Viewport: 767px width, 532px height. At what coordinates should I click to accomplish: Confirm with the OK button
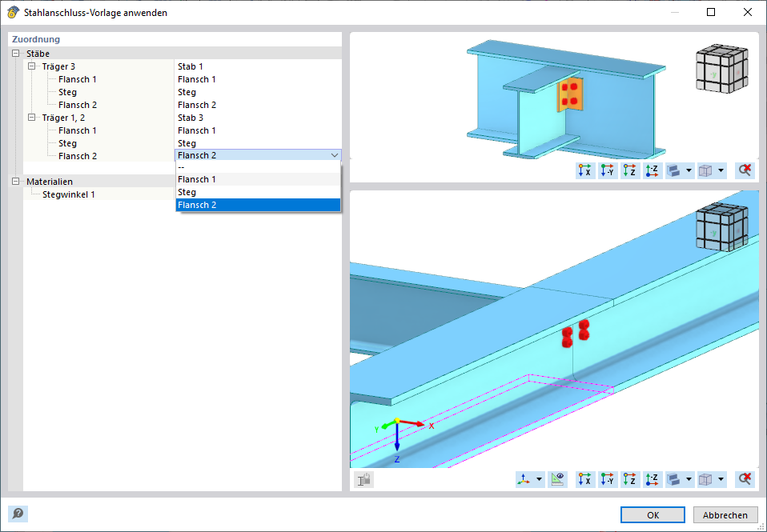(653, 515)
